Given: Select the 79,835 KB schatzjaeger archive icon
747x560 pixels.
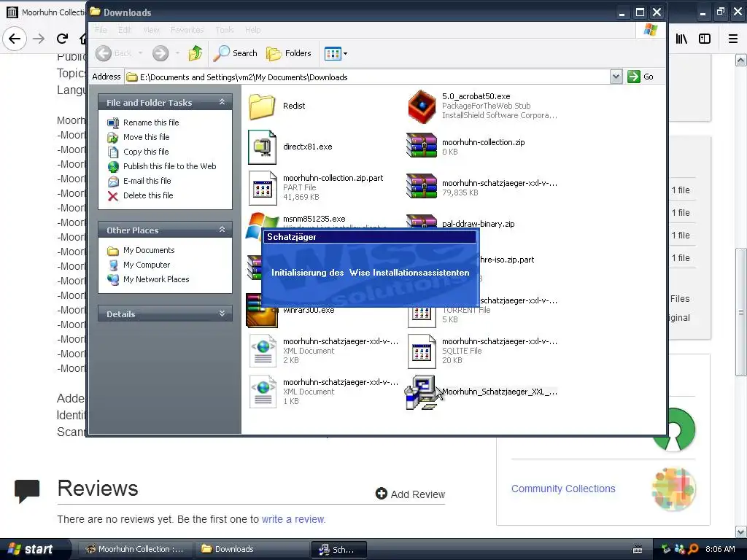Looking at the screenshot, I should point(422,186).
